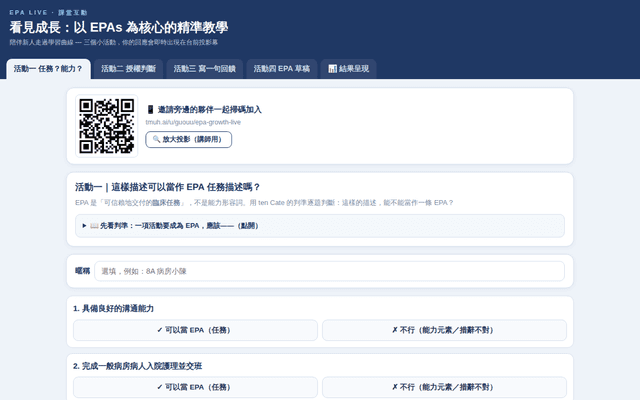Go to 活動四 EPA 草稿 tab
Viewport: 640px width, 400px height.
click(282, 69)
